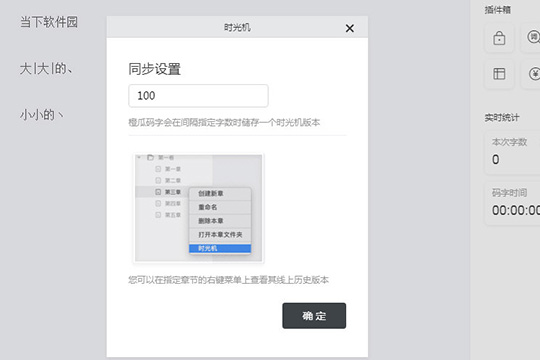Focus the sync interval field showing 100
The image size is (540, 360).
(198, 96)
